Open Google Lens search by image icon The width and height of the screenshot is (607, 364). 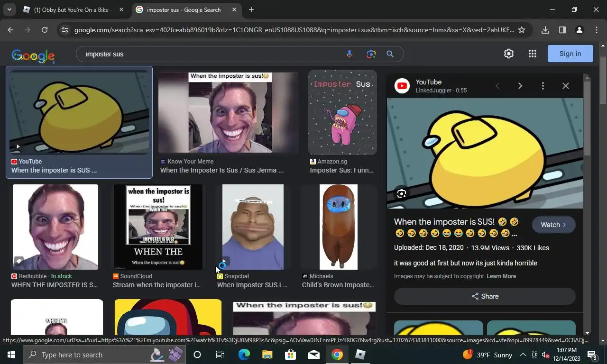click(371, 54)
